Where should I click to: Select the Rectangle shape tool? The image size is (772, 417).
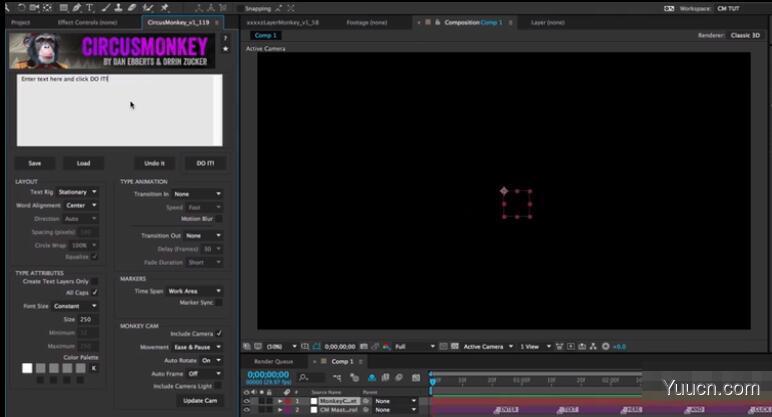click(x=64, y=7)
